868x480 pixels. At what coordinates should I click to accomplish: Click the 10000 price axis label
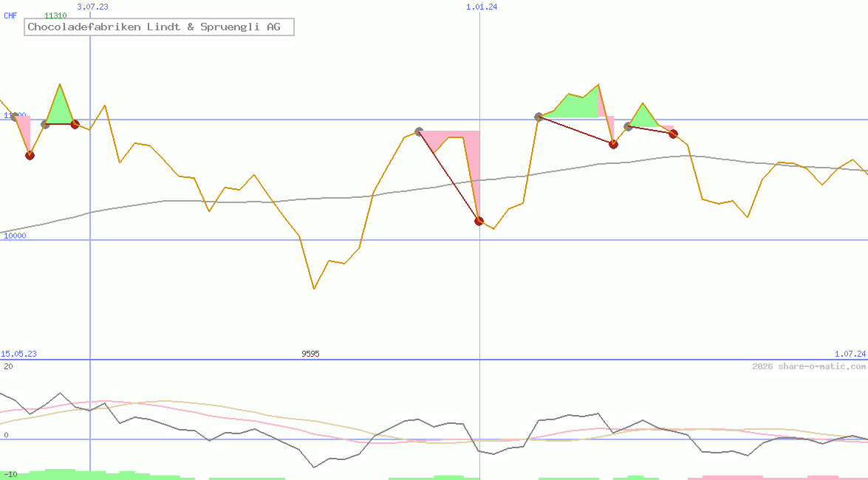tap(15, 236)
